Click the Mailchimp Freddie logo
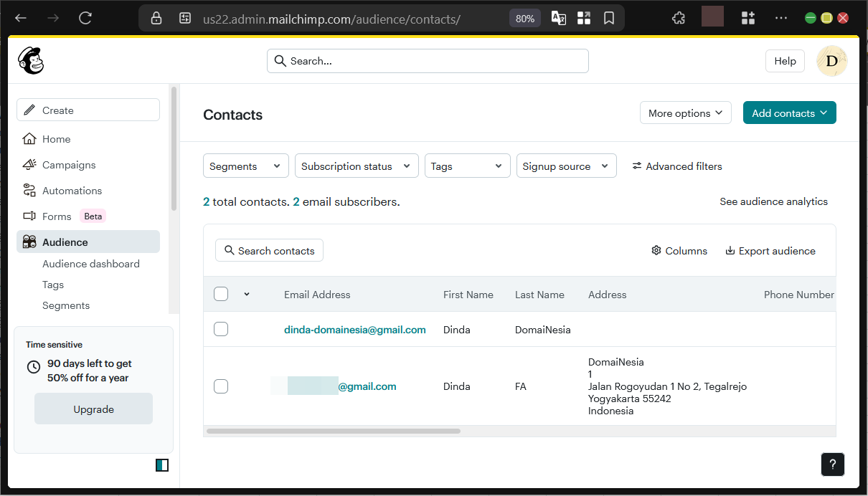868x496 pixels. coord(30,60)
